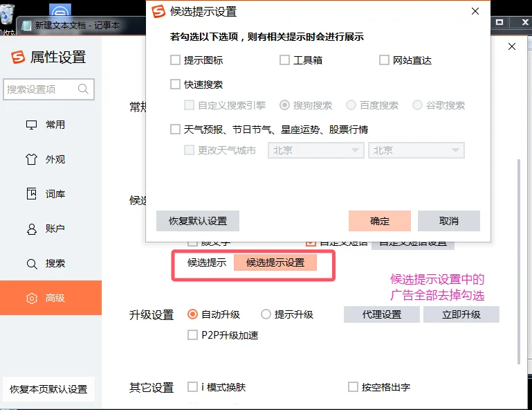Check the i 模式换肤 option
This screenshot has width=532, height=410.
[192, 387]
